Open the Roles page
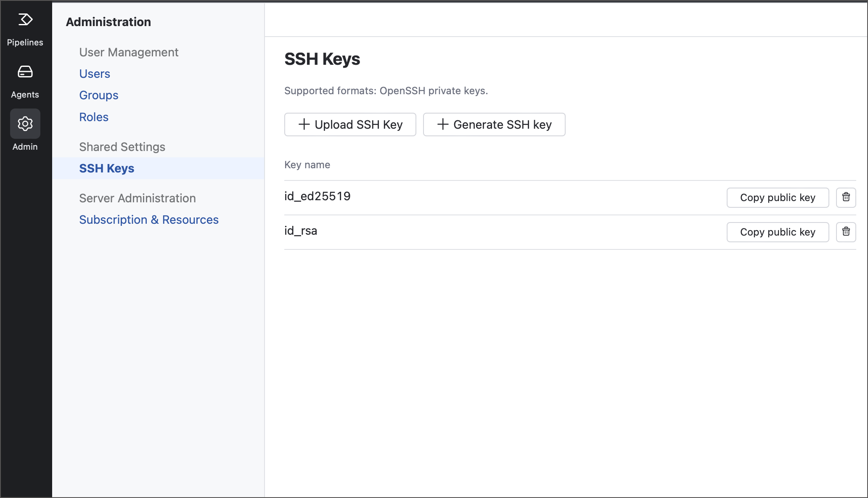 [x=93, y=117]
